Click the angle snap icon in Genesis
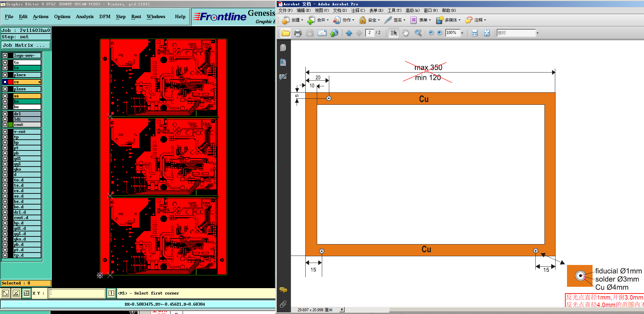Screen dimensions: 644x314 (x=16, y=293)
